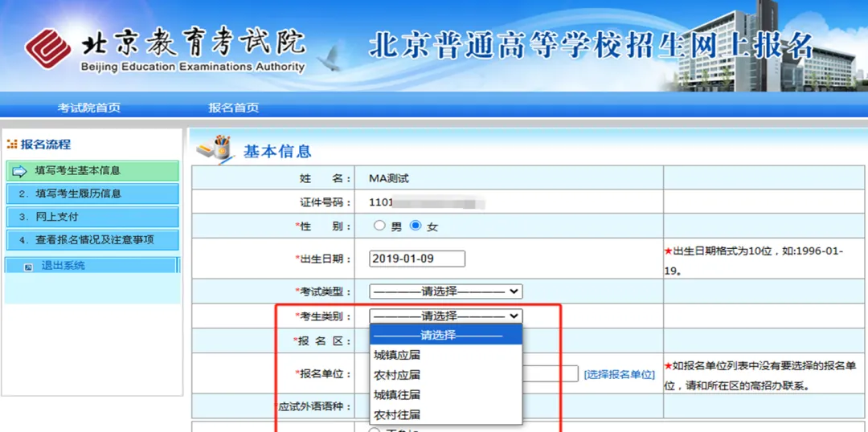Click the birth date format hint text
Image resolution: width=868 pixels, height=432 pixels.
click(753, 261)
